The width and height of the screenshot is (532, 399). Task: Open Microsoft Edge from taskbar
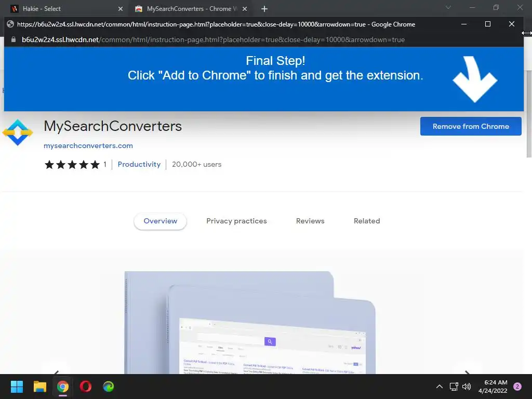[109, 387]
